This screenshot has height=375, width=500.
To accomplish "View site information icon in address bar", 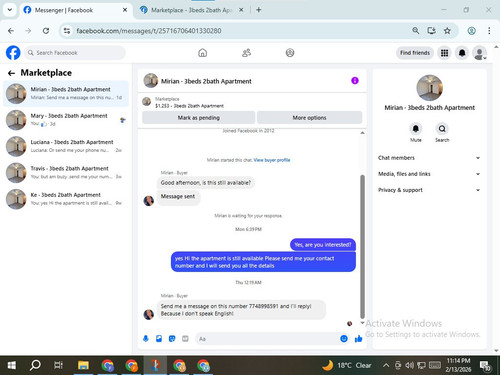I will 67,31.
